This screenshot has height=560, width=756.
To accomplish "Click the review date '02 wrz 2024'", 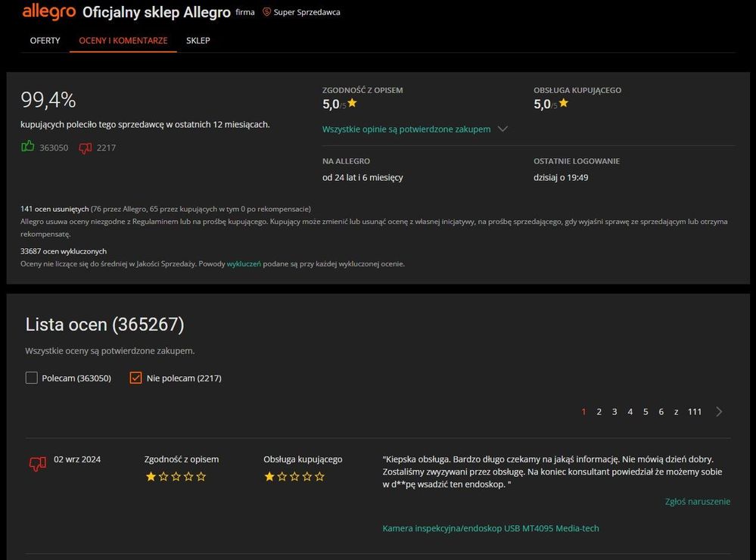I will coord(77,459).
